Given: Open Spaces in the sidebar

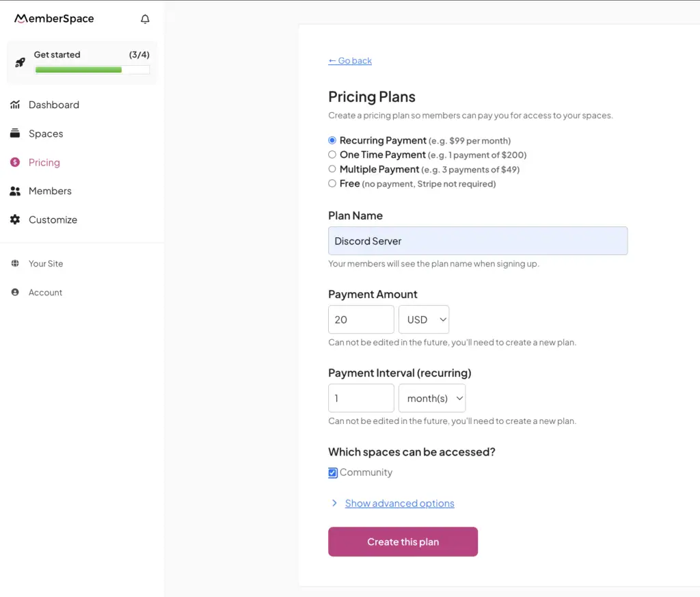Looking at the screenshot, I should click(x=46, y=133).
